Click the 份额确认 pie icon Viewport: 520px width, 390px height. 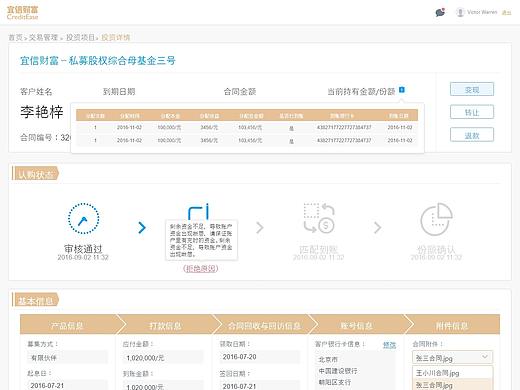(x=436, y=219)
